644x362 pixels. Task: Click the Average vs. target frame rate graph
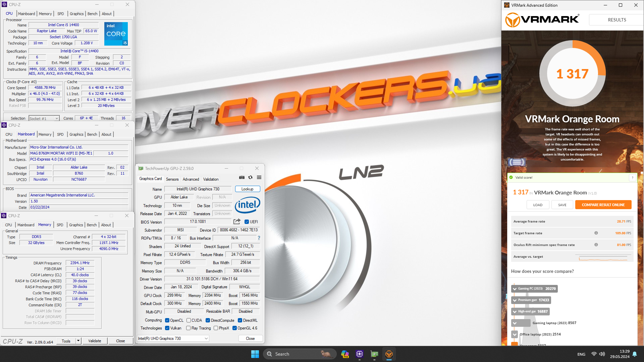[x=603, y=257]
